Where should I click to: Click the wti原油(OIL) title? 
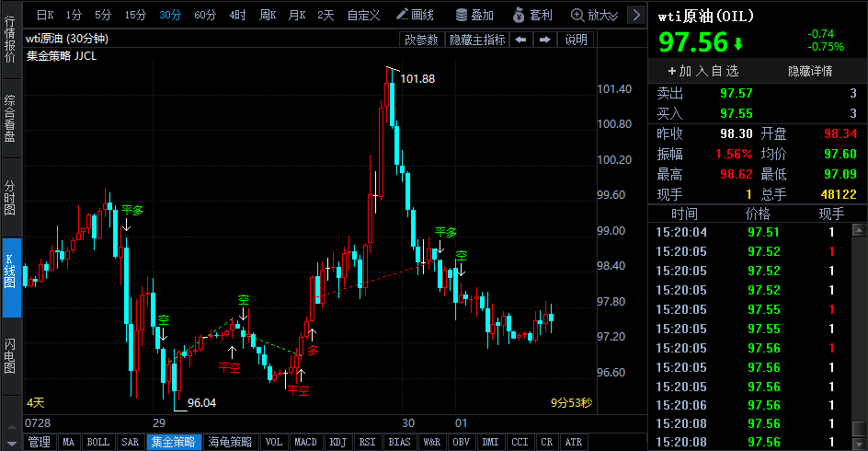pos(706,17)
